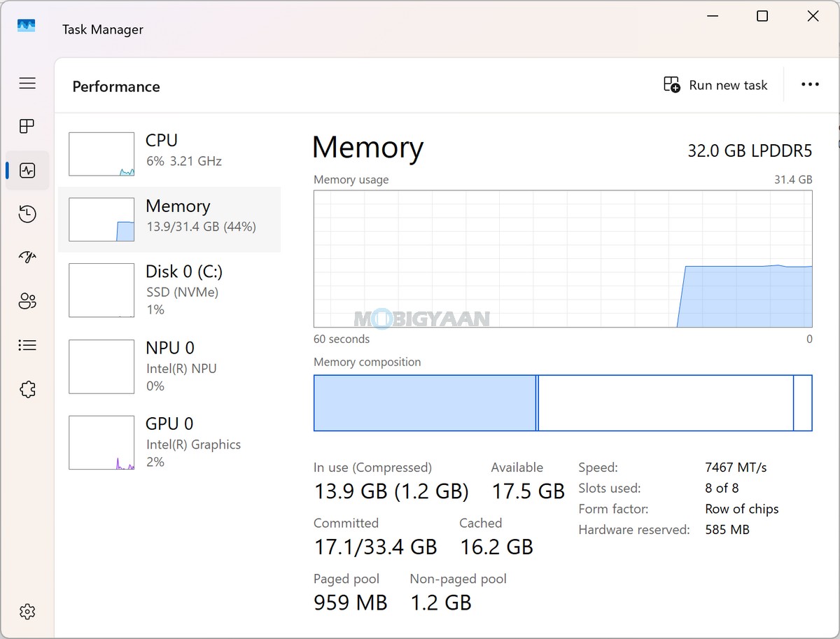
Task: Click the Run new task label
Action: [728, 85]
